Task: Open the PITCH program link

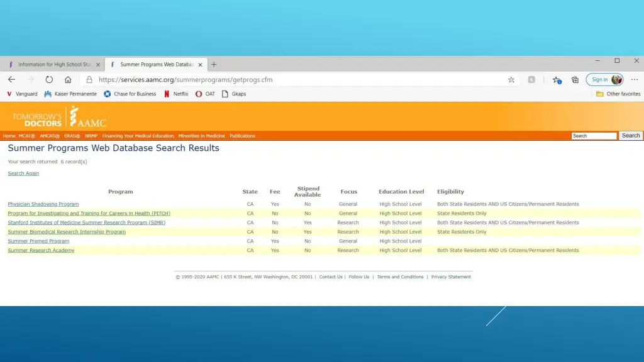Action: click(89, 214)
